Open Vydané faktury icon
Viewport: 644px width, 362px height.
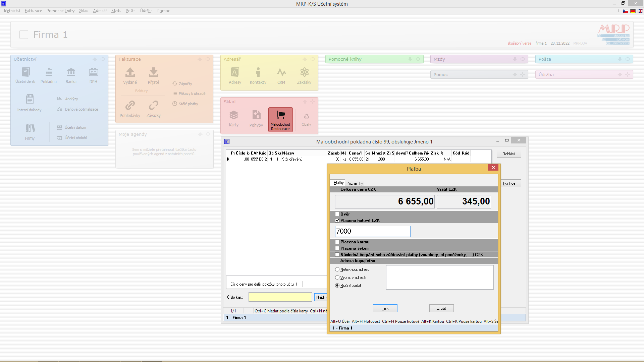(130, 73)
